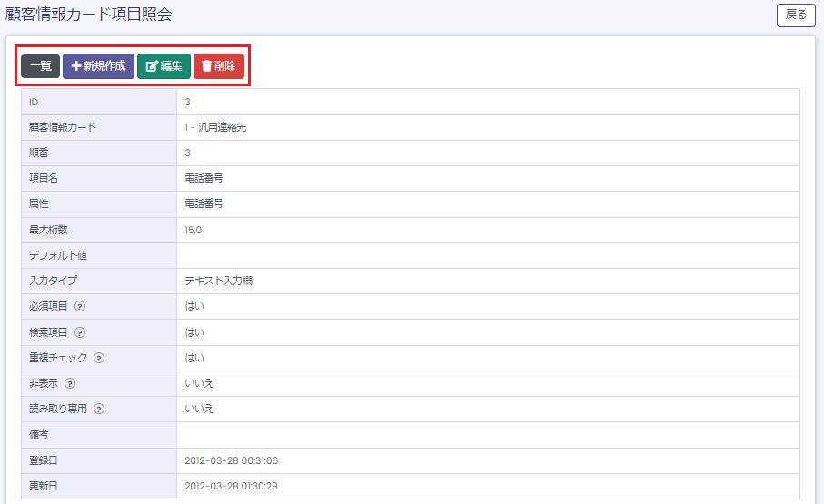Open the help icon for 重複チェック
The image size is (824, 504).
pos(99,358)
